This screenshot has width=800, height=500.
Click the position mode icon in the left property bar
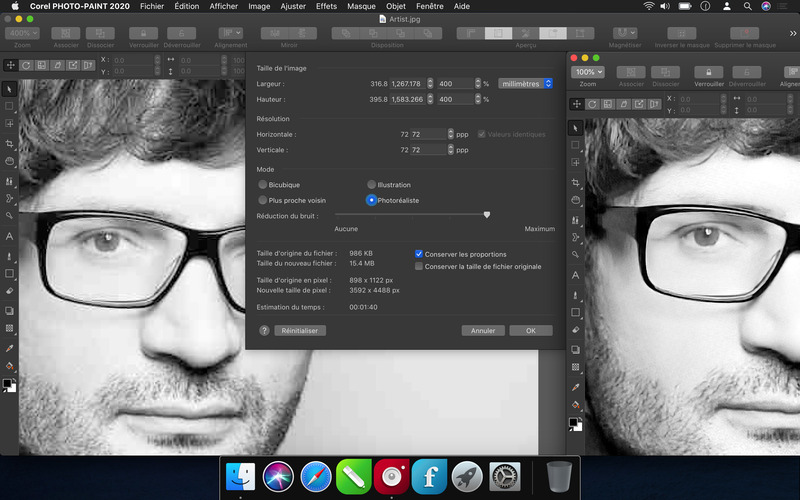pos(10,65)
